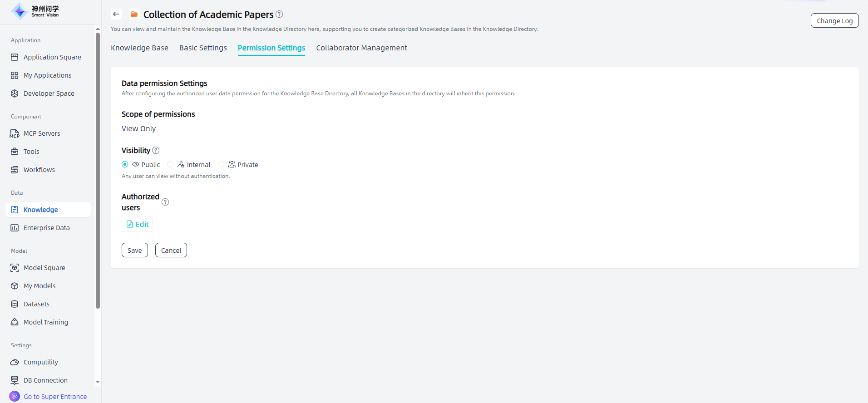Switch to the Knowledge Base tab
Image resolution: width=868 pixels, height=403 pixels.
click(139, 48)
